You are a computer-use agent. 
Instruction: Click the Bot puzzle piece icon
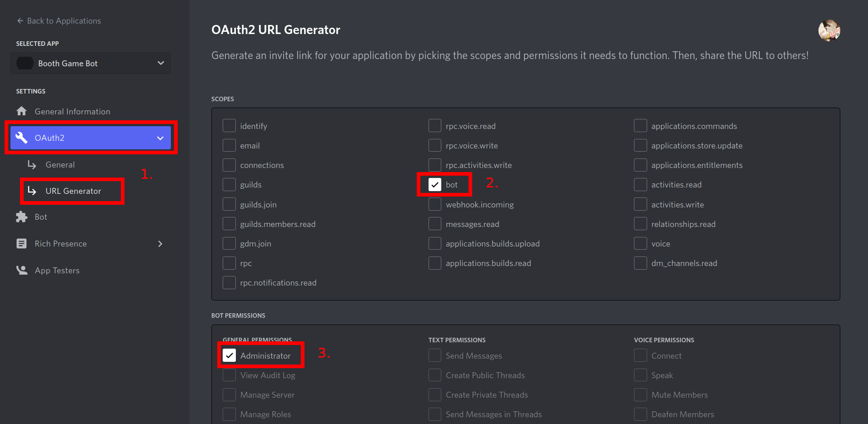pos(21,217)
